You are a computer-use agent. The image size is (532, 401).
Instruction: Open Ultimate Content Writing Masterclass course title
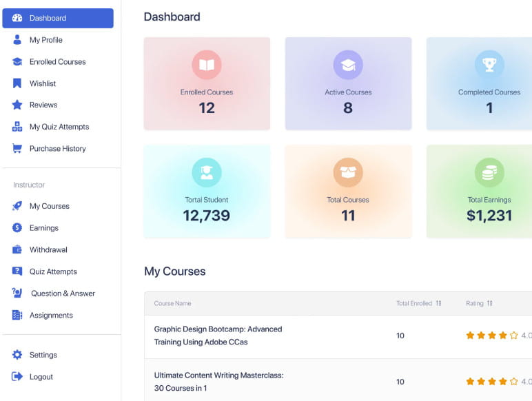point(218,382)
